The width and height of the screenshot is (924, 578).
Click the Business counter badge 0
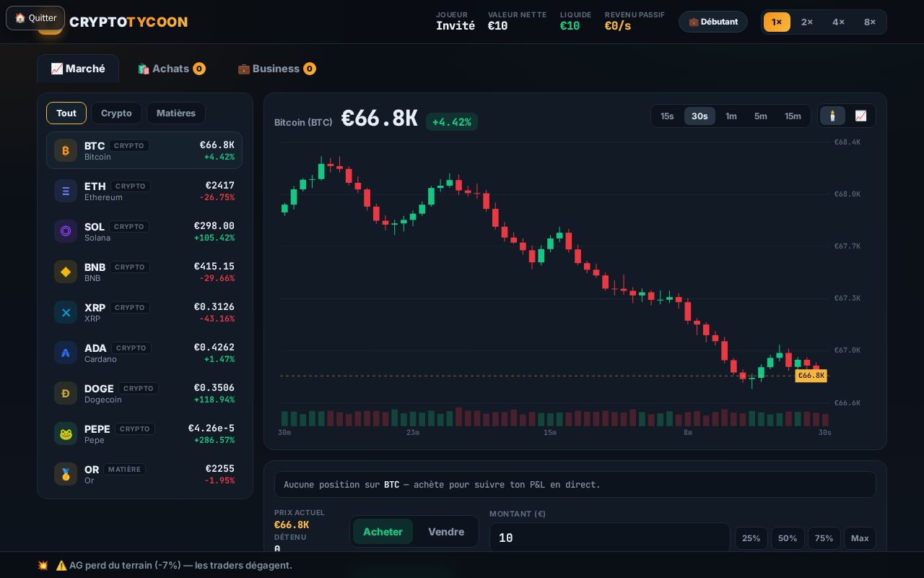[x=310, y=69]
